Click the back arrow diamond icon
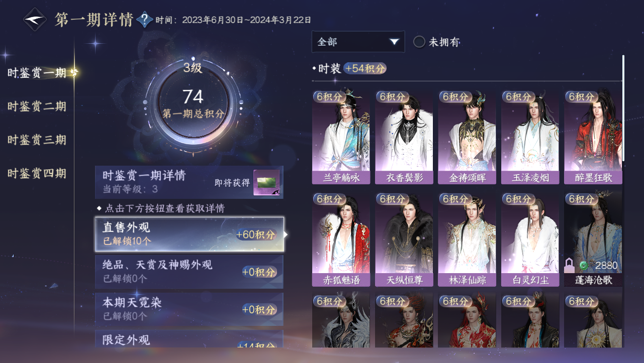This screenshot has height=363, width=644. [36, 19]
